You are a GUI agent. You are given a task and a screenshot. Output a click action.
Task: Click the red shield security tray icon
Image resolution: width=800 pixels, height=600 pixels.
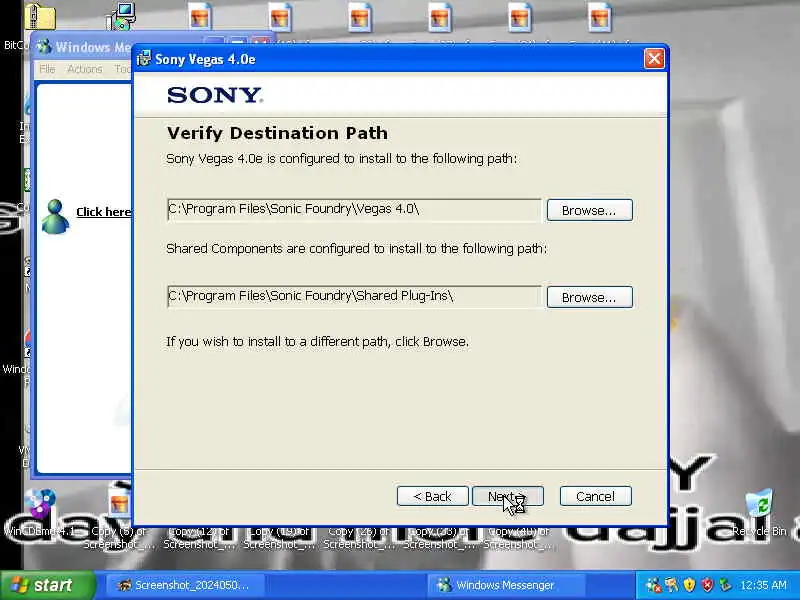tap(707, 585)
